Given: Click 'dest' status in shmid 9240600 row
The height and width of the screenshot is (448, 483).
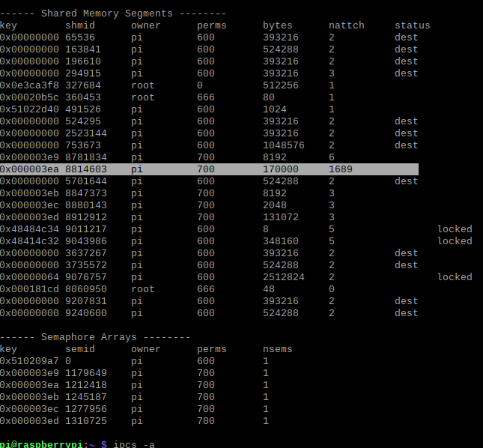Looking at the screenshot, I should pyautogui.click(x=407, y=313).
